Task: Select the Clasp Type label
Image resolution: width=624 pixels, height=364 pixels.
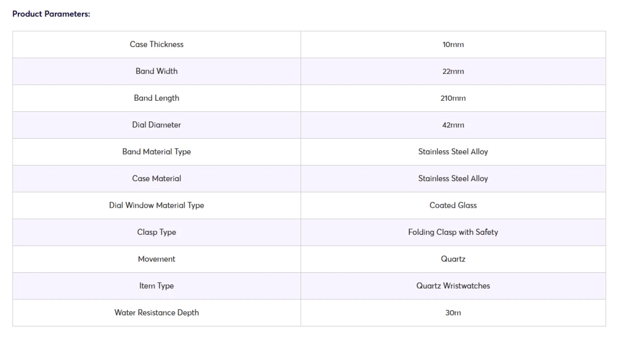Action: pos(156,232)
